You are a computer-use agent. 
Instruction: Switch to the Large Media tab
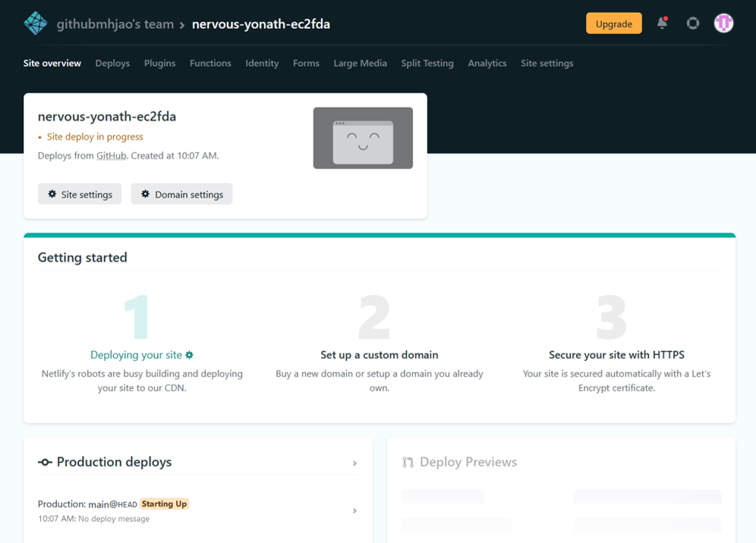(360, 63)
